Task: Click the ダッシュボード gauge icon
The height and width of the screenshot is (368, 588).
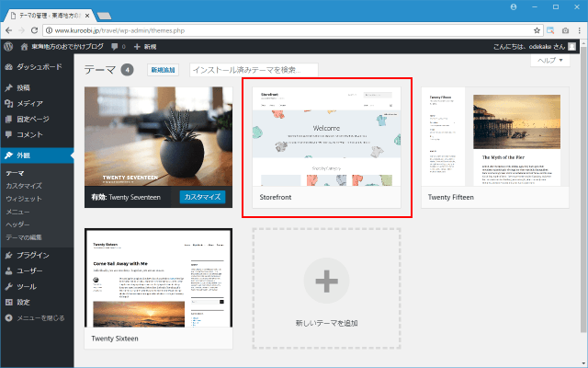Action: pos(8,67)
